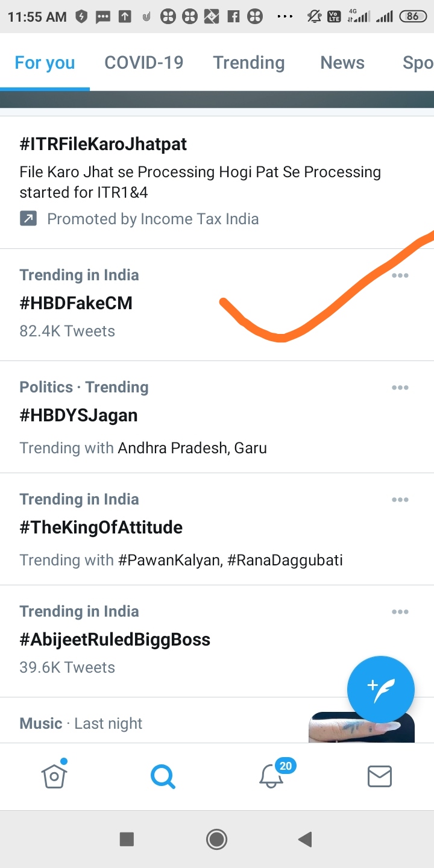Expand options menu for #TheKingOfAttitude
The image size is (434, 868).
(400, 500)
